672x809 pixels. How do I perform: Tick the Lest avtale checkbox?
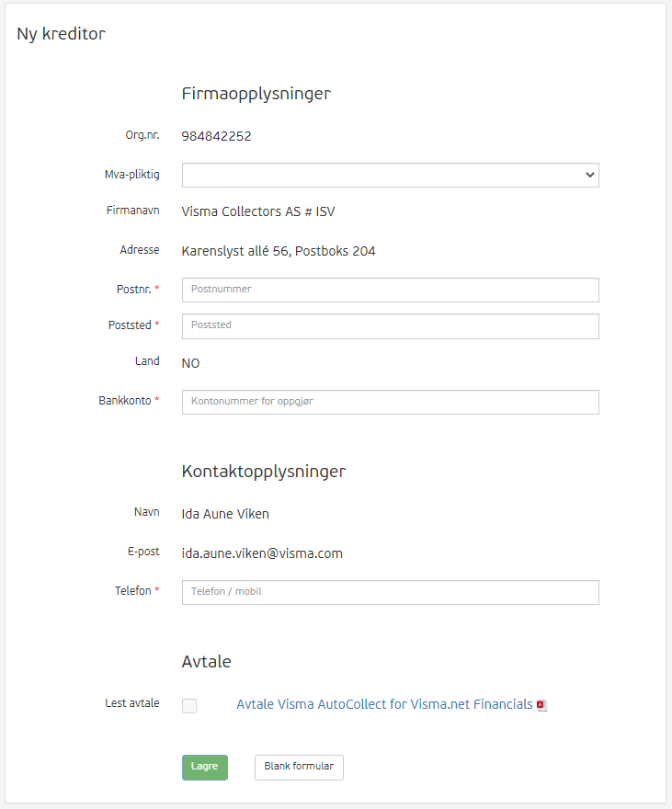point(189,705)
